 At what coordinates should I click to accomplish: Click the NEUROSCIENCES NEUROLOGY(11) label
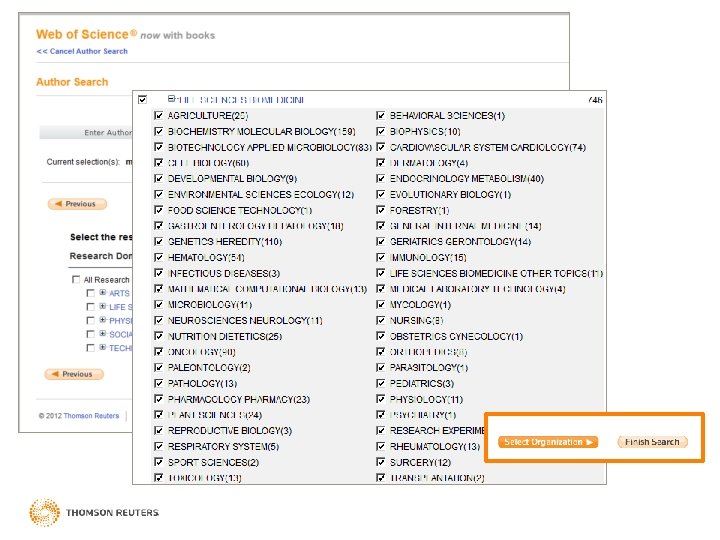tap(245, 321)
